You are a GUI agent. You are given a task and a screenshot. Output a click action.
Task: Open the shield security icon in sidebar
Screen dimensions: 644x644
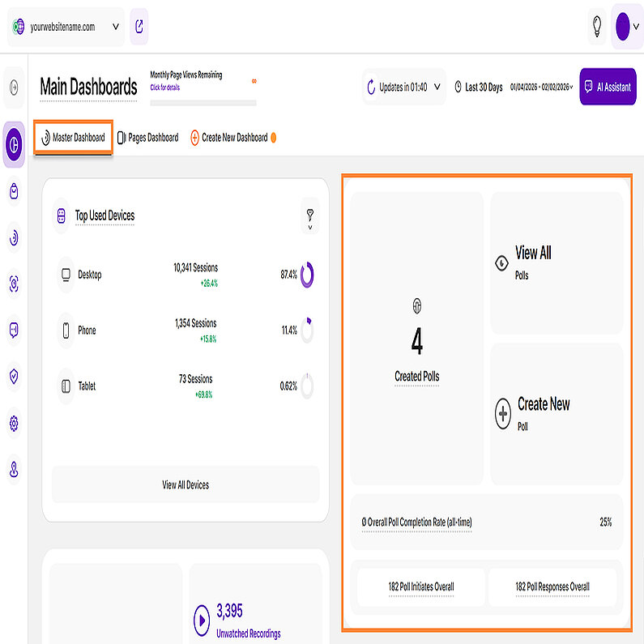tap(14, 377)
